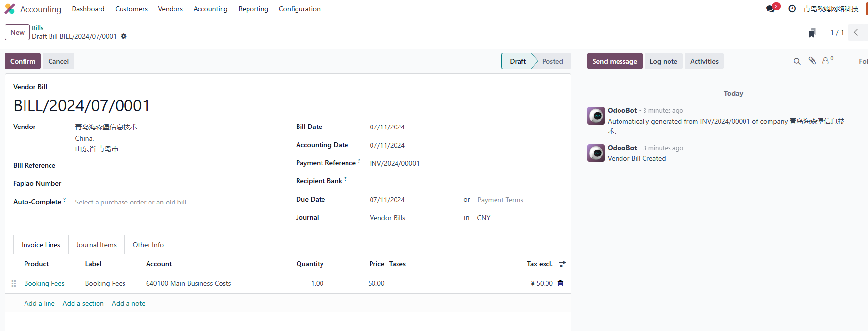Click OdooBot avatar on auto-generated message
868x331 pixels.
click(x=596, y=116)
